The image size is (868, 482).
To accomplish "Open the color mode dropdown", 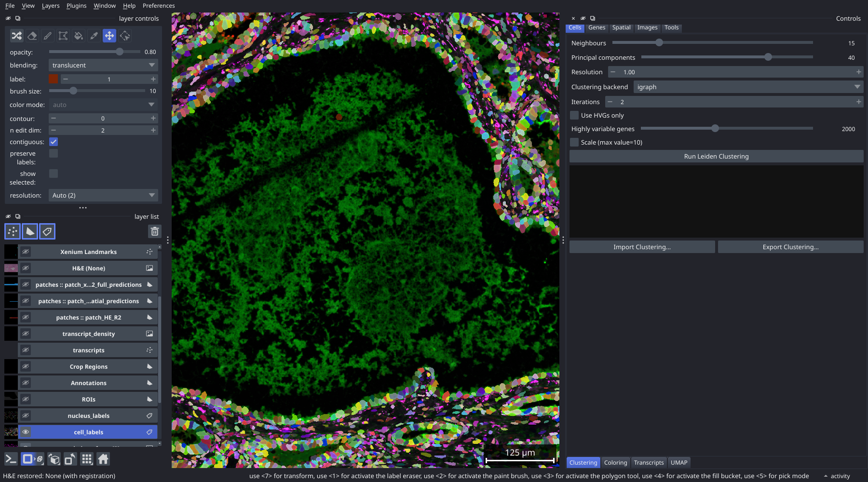I will pos(103,105).
